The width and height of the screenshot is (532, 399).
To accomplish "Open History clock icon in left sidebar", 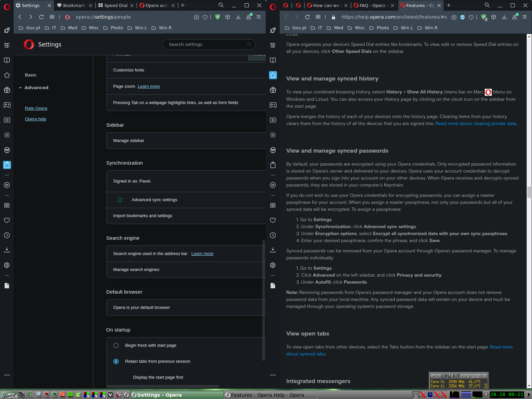I will click(x=7, y=235).
